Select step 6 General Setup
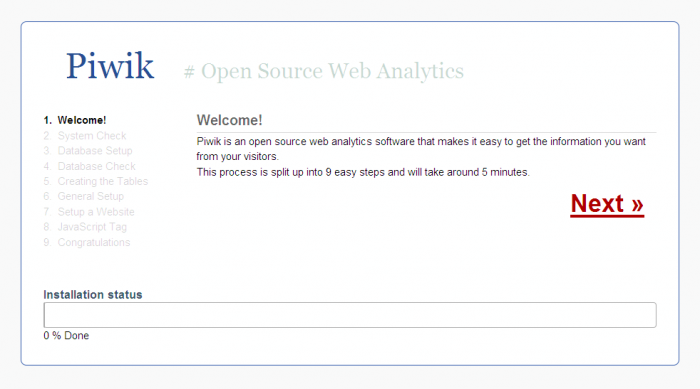The width and height of the screenshot is (700, 389). pos(83,196)
